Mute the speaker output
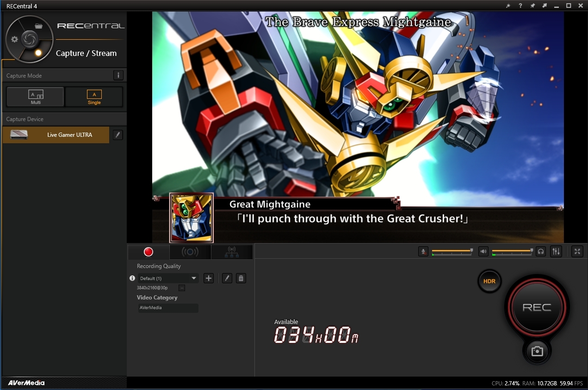 click(x=483, y=251)
